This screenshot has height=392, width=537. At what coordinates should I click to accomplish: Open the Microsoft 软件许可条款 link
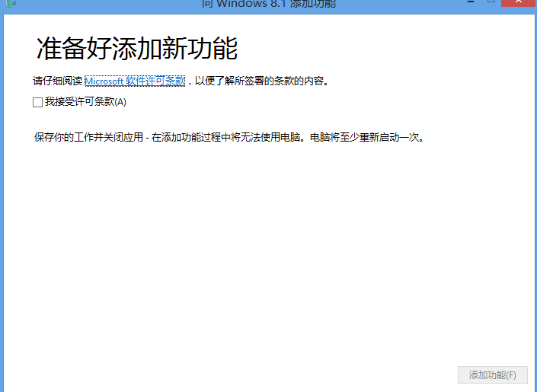click(x=135, y=81)
